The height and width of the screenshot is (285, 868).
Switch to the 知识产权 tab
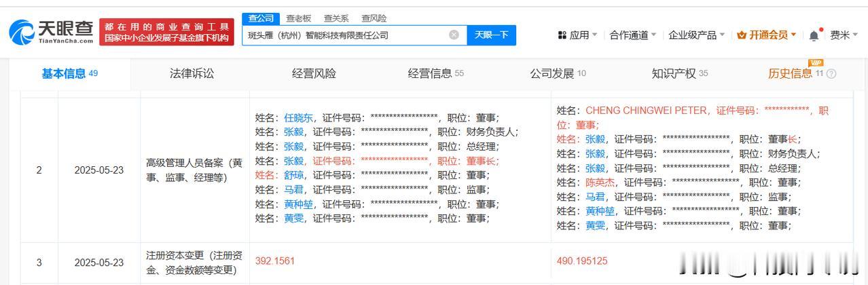pyautogui.click(x=679, y=73)
